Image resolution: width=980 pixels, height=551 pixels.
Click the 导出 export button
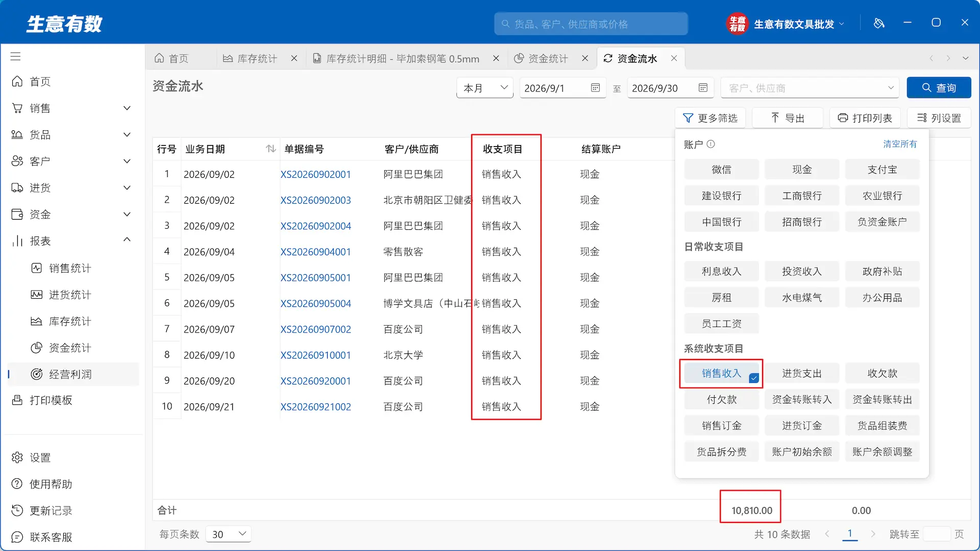[x=788, y=118]
